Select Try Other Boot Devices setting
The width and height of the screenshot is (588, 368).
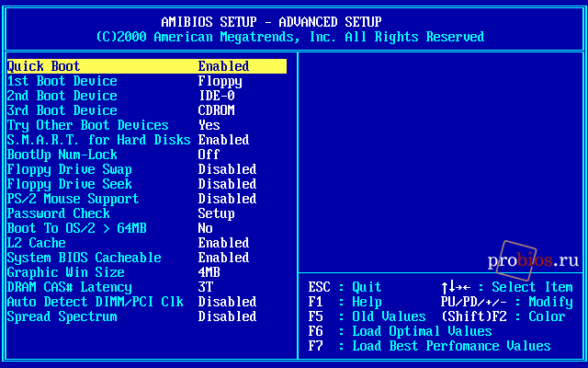coord(88,125)
